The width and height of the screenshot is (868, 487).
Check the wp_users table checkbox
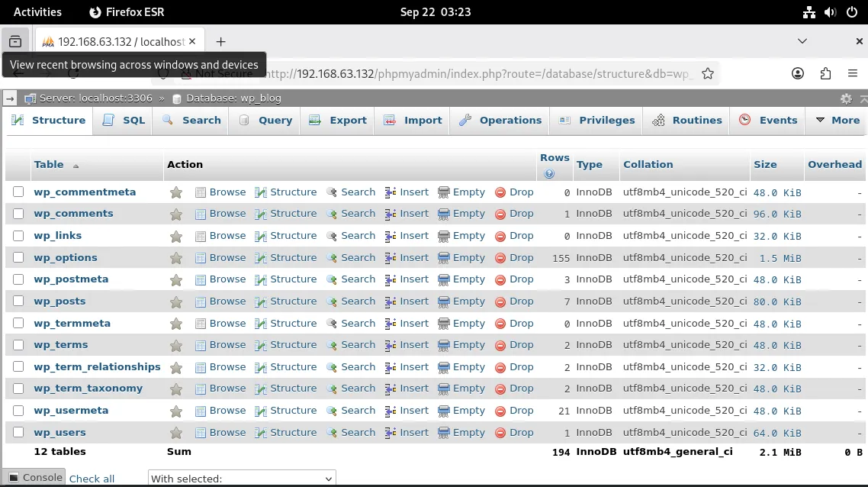tap(18, 432)
